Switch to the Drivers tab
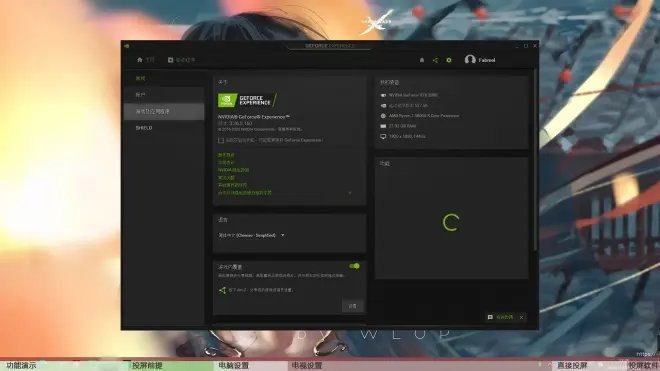Image resolution: width=660 pixels, height=371 pixels. [181, 60]
